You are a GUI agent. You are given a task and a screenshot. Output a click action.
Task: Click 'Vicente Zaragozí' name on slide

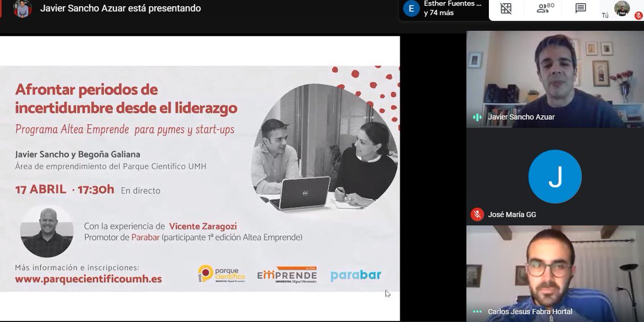pos(203,226)
